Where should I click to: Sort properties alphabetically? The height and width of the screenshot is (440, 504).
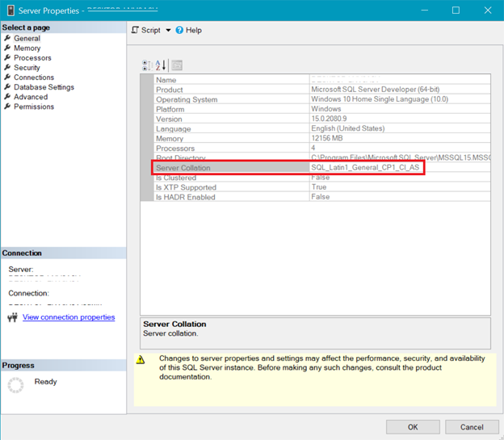(x=161, y=65)
